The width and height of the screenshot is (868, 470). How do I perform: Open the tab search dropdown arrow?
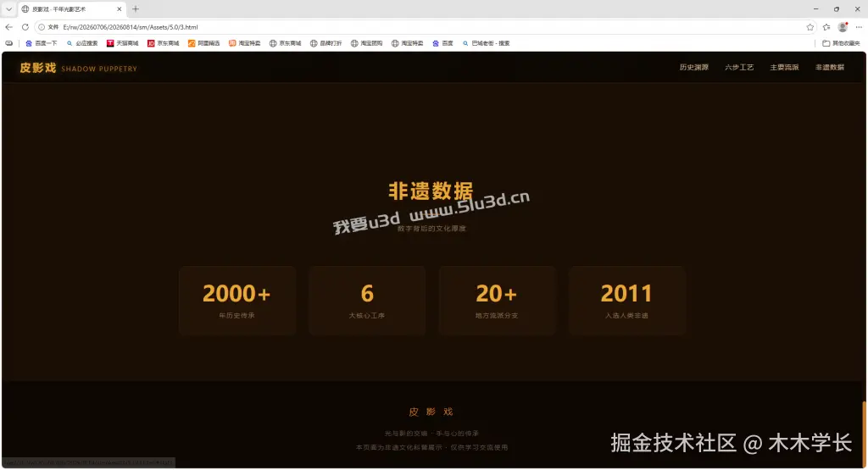8,8
